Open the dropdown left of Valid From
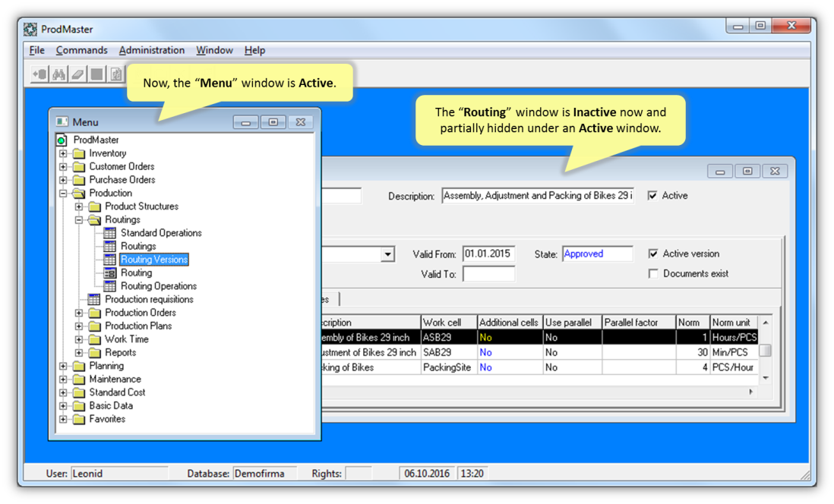The image size is (834, 504). [x=388, y=255]
